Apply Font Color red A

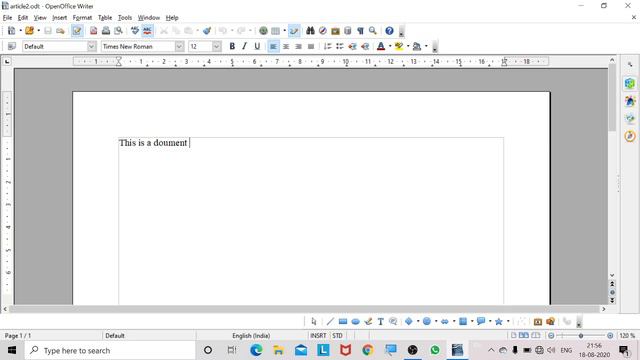381,46
